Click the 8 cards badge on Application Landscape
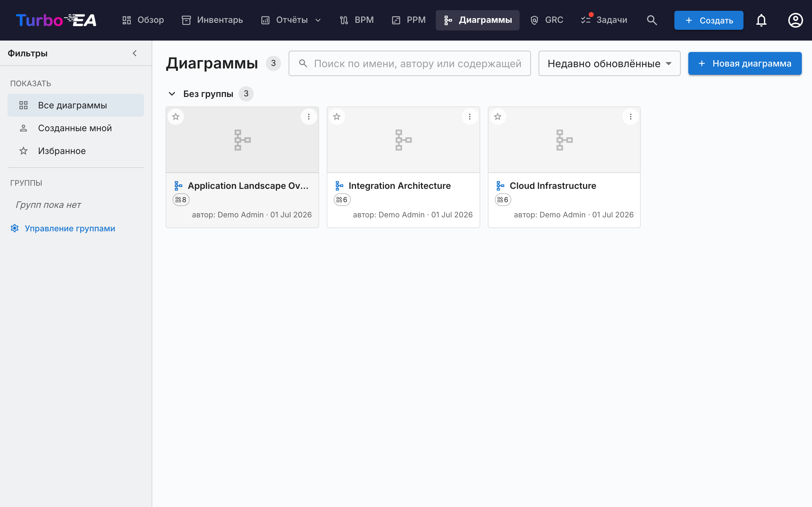This screenshot has width=812, height=507. [x=181, y=200]
